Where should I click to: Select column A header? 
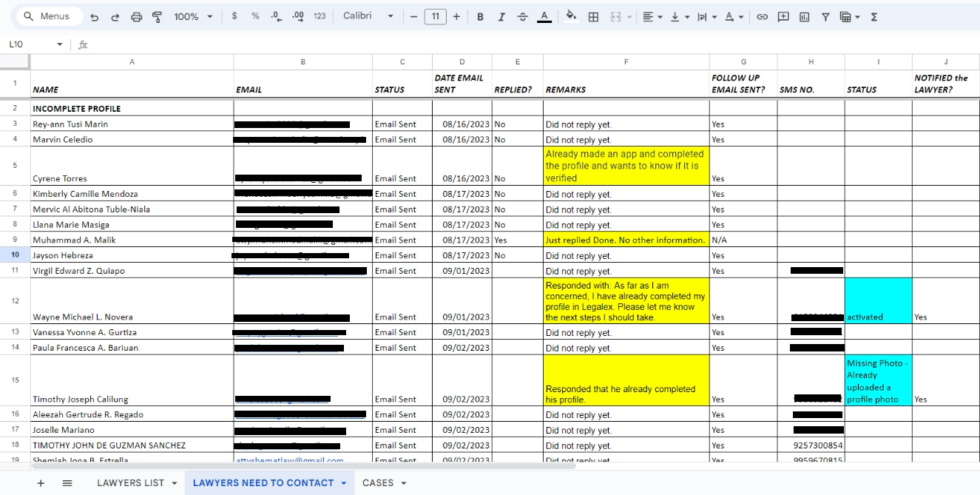[x=132, y=62]
